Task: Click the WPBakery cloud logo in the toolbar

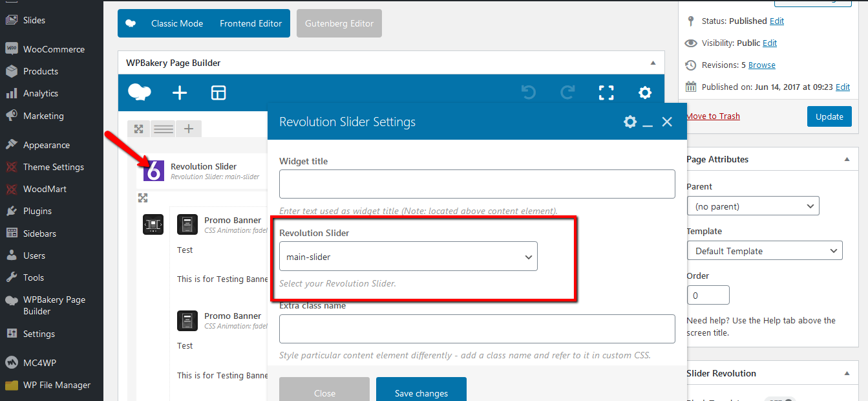Action: [140, 92]
